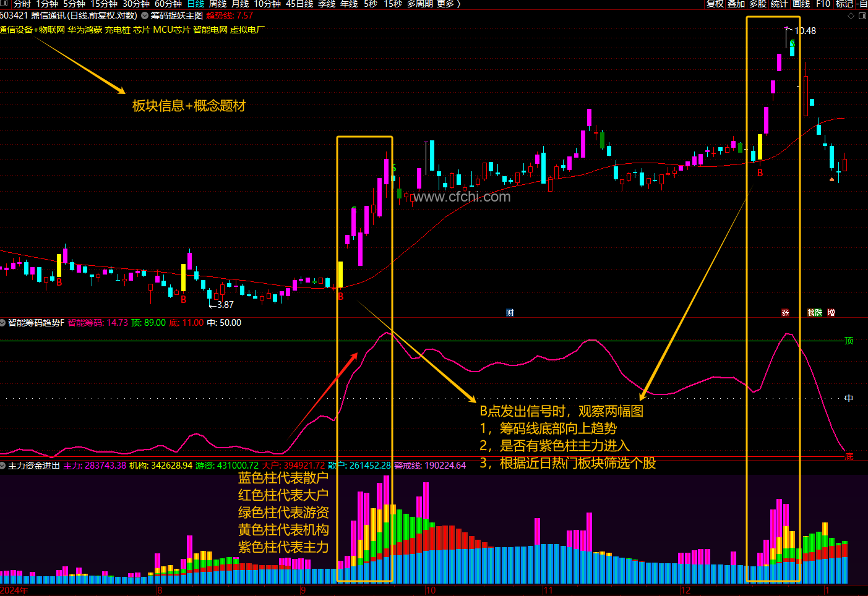The width and height of the screenshot is (868, 596).
Task: Expand the 更多 periods list
Action: [x=449, y=4]
